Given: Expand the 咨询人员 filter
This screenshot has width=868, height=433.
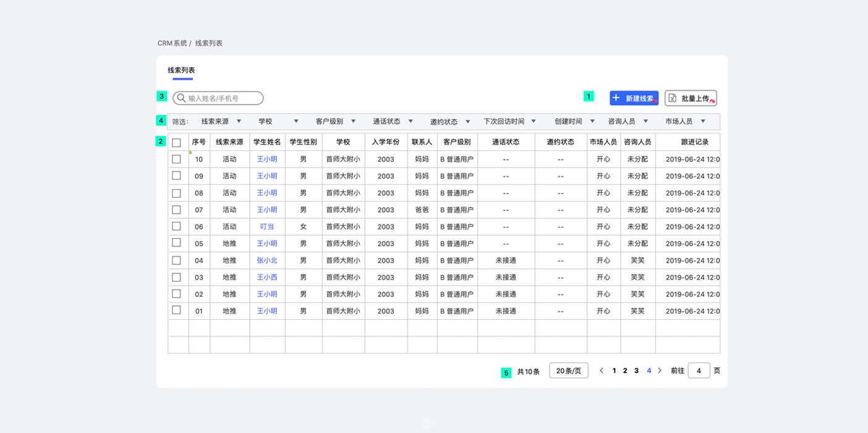Looking at the screenshot, I should click(x=628, y=121).
